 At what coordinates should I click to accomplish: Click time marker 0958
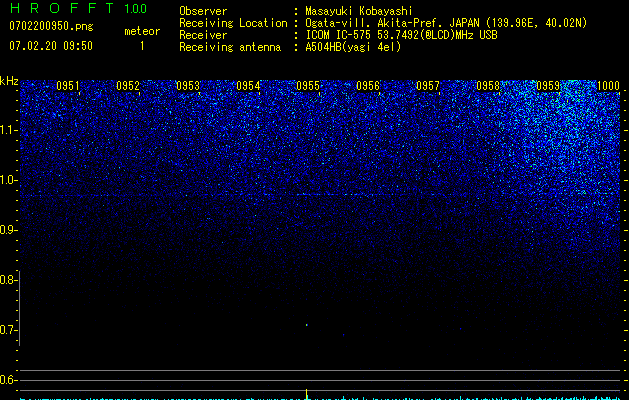(x=488, y=86)
